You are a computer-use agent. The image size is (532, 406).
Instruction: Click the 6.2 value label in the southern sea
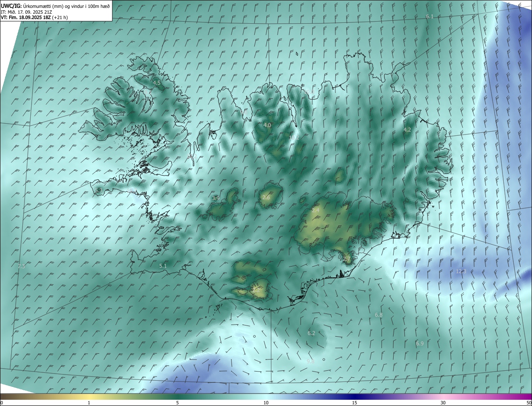pyautogui.click(x=311, y=333)
